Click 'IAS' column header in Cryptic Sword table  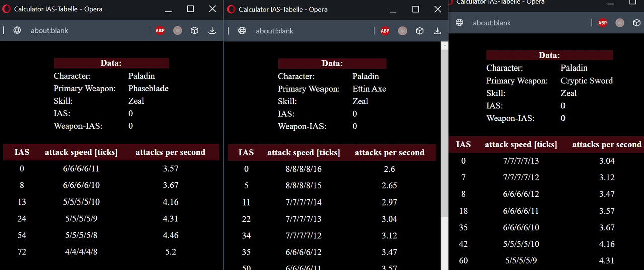coord(463,145)
